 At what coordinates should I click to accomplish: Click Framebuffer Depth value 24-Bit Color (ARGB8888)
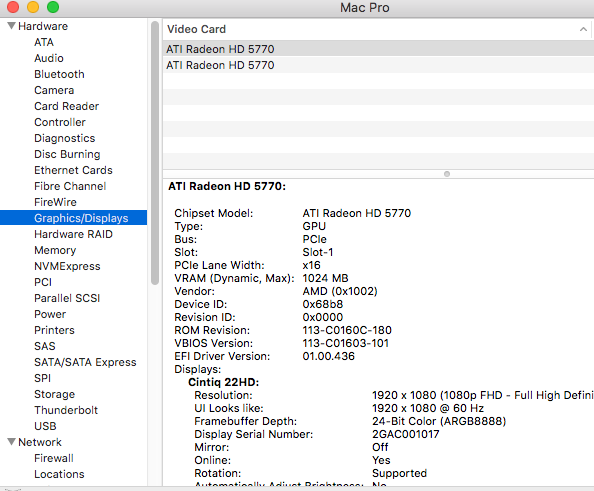439,421
